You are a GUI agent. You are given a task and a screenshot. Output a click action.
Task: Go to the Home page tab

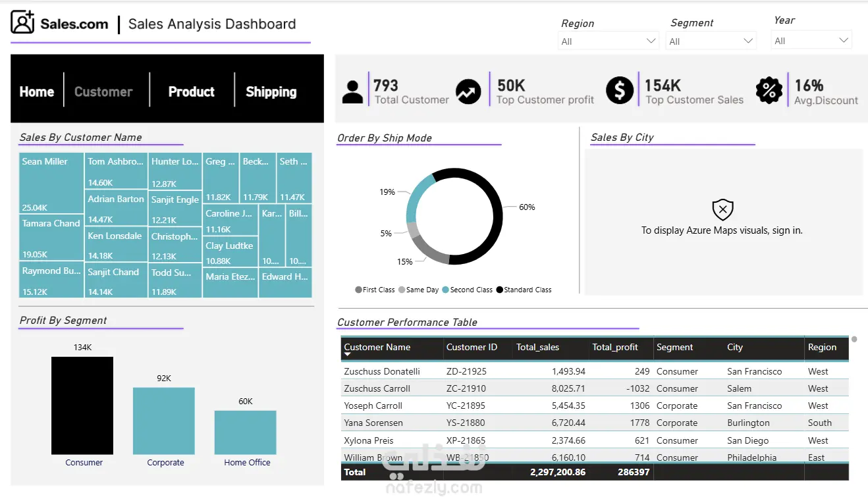click(37, 92)
